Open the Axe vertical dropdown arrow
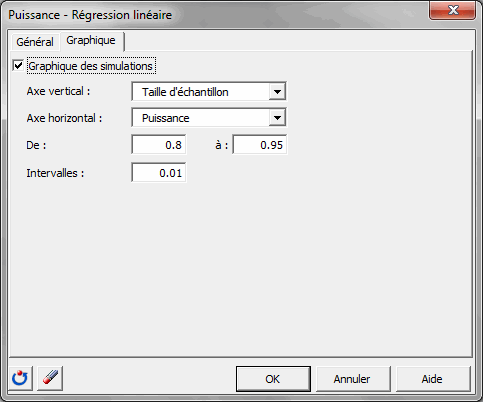This screenshot has width=483, height=402. click(x=277, y=91)
